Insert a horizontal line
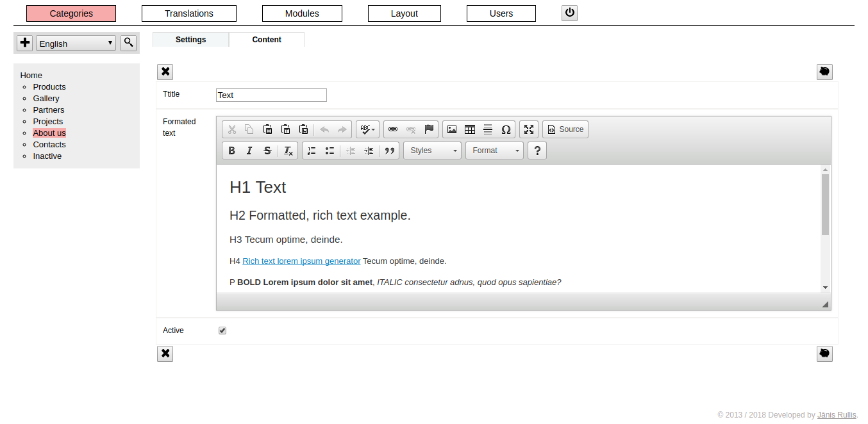 488,129
